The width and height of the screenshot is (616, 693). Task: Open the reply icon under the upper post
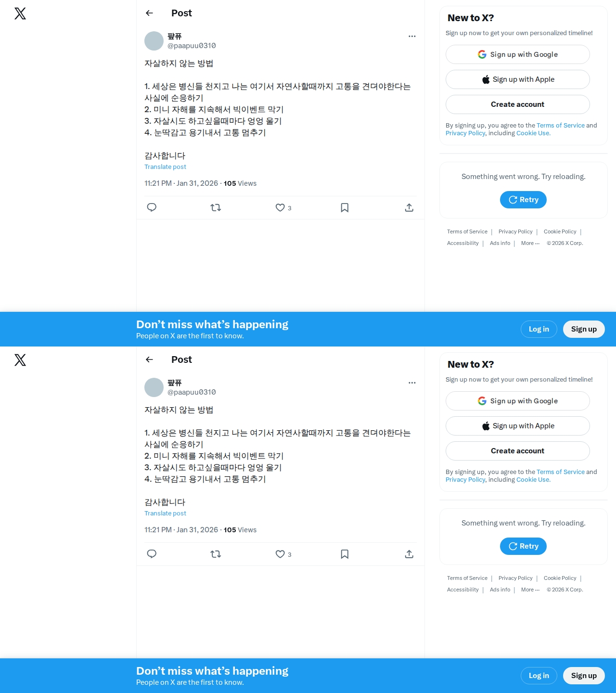coord(152,207)
